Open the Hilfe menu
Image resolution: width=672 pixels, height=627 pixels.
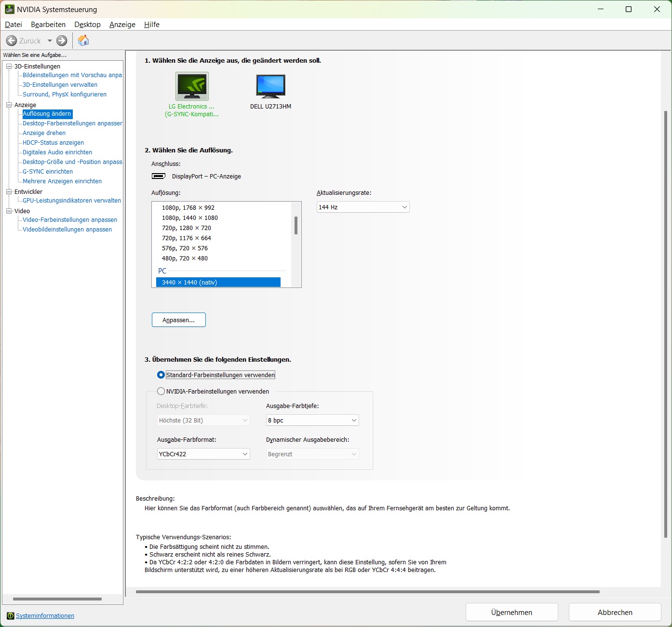point(152,25)
